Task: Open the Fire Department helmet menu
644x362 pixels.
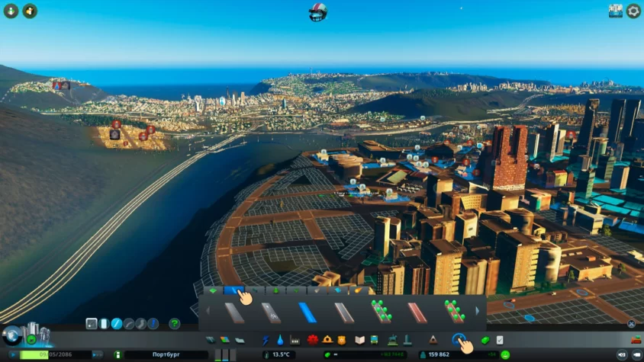Action: pos(327,340)
